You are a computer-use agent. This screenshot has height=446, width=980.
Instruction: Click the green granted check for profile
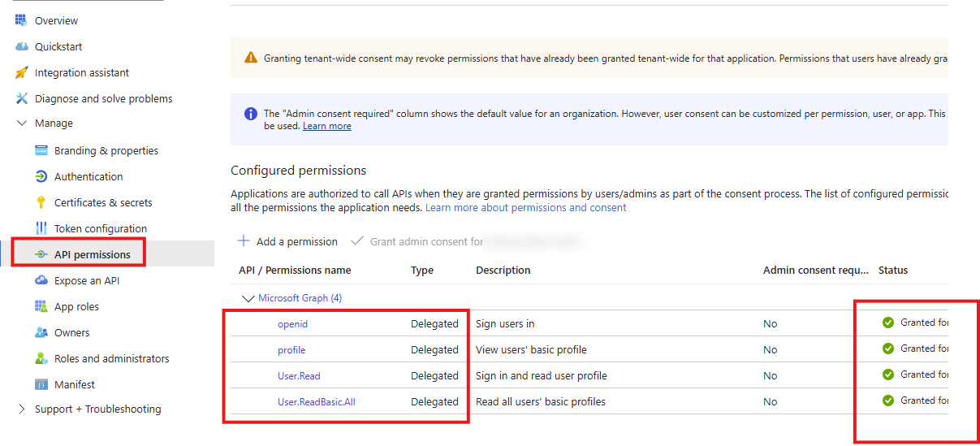point(888,349)
